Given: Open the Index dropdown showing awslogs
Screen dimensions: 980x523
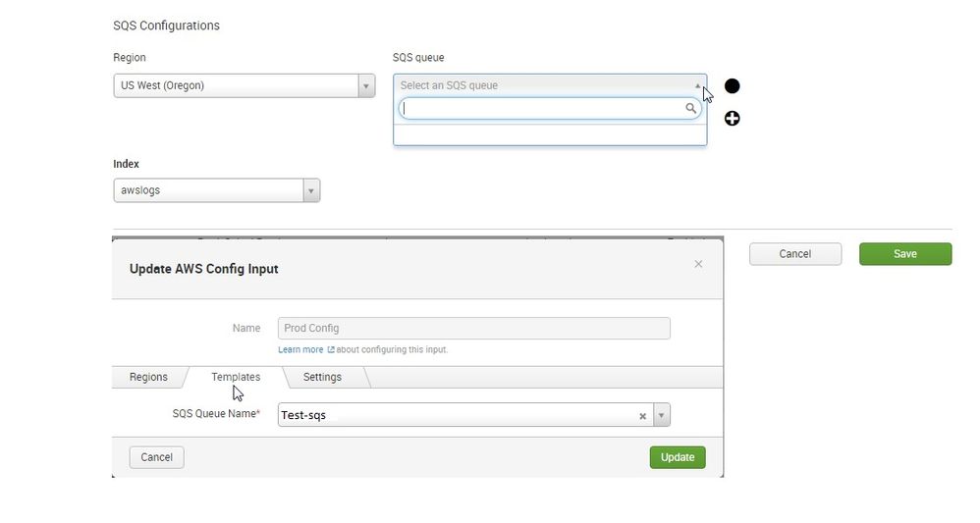Looking at the screenshot, I should (311, 190).
